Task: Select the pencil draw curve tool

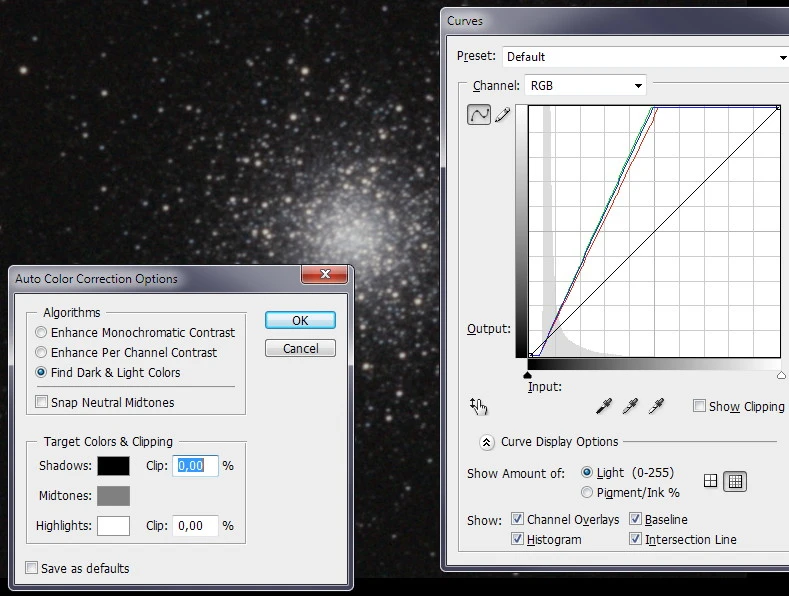Action: [x=502, y=115]
